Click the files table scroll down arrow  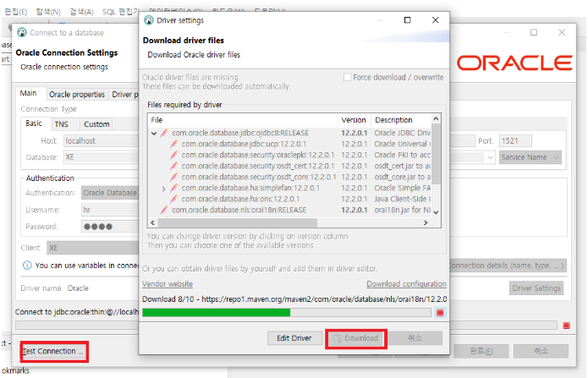pos(436,212)
